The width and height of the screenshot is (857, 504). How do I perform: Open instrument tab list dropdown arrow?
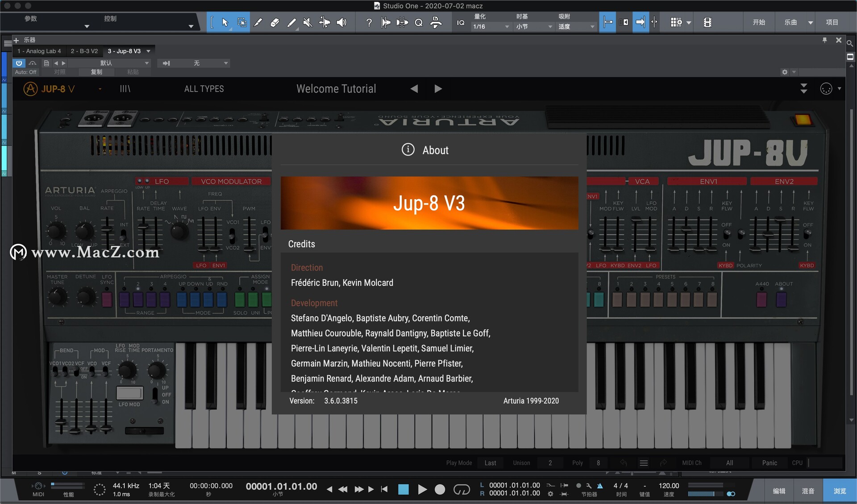149,51
